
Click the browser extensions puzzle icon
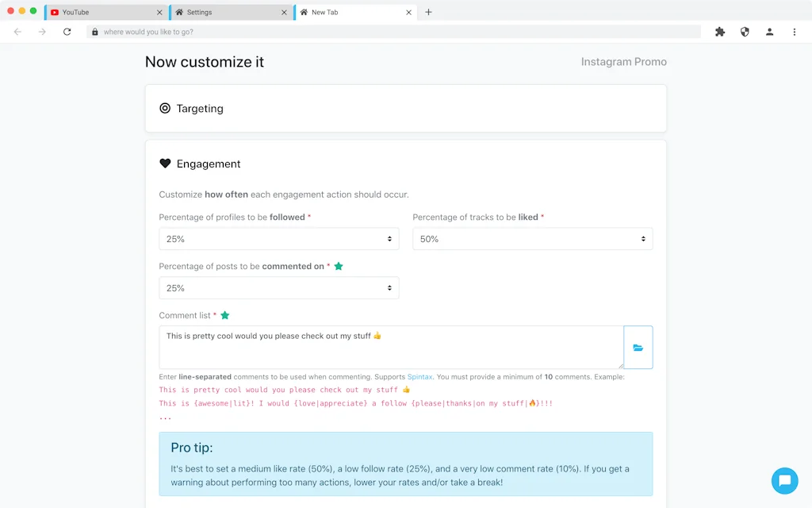click(x=719, y=31)
